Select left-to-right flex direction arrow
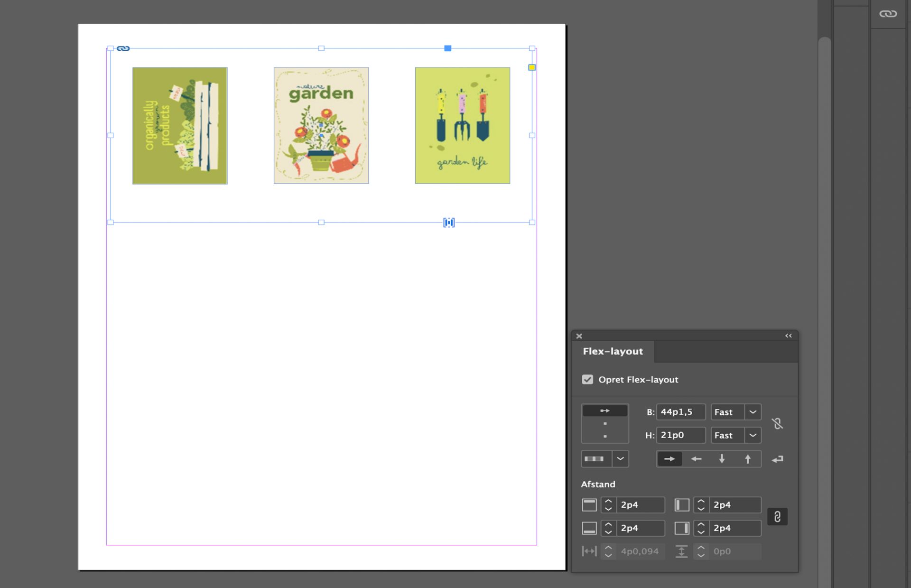Screen dimensions: 911x588 click(x=669, y=459)
